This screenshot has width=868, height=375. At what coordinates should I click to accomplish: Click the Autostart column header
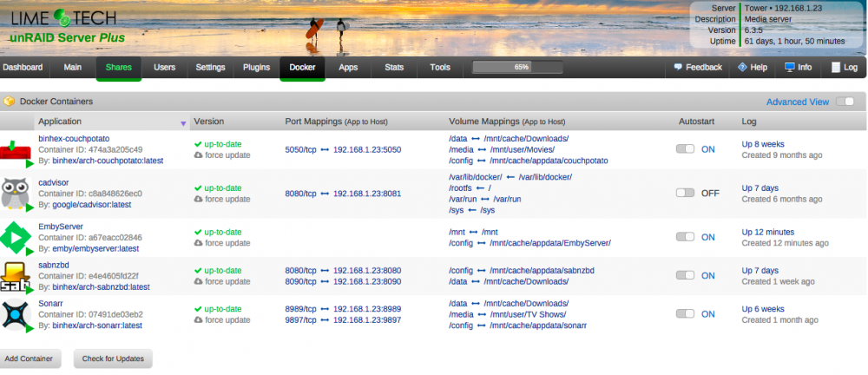click(x=696, y=122)
